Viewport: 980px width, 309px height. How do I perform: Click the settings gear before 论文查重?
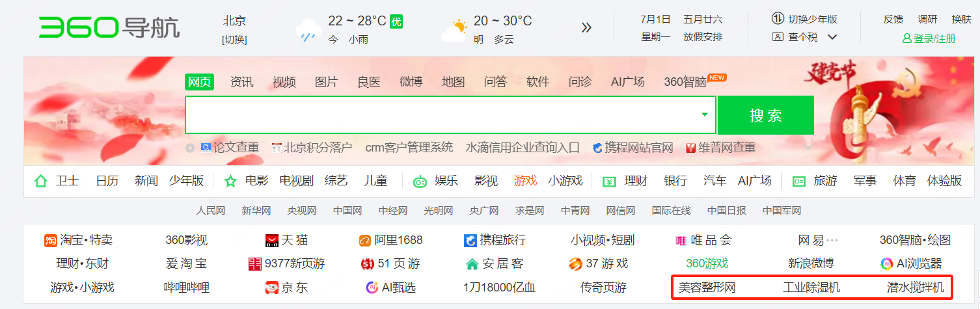[190, 148]
